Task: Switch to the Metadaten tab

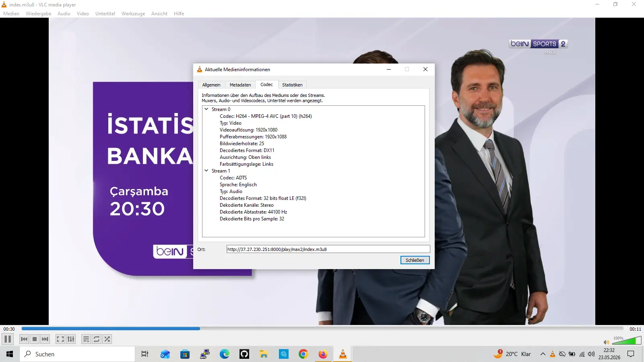Action: pyautogui.click(x=240, y=85)
